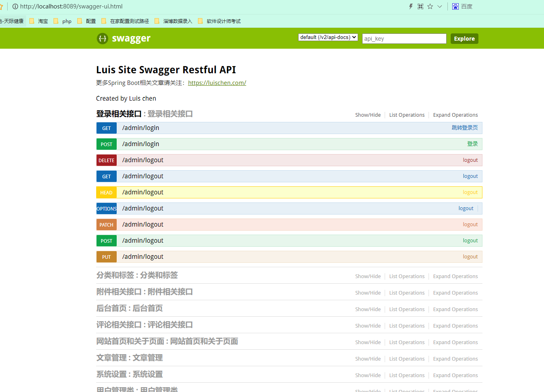
Task: Click the GET badge for /admin/logout
Action: click(x=107, y=176)
